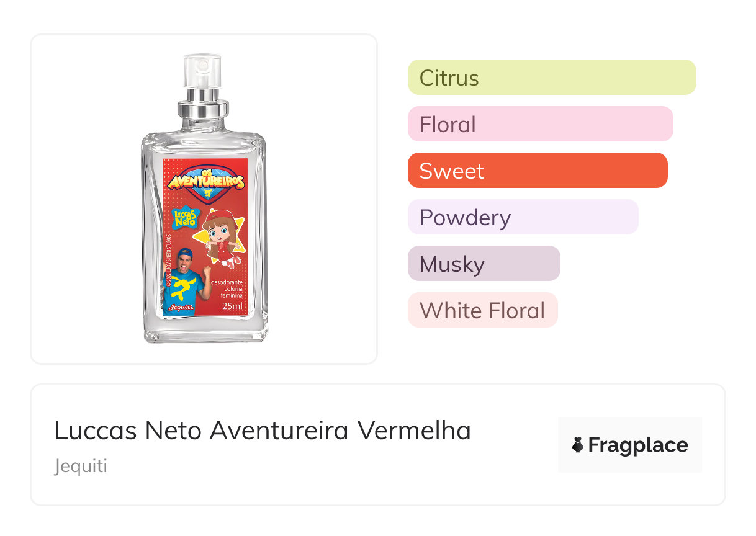Click the Jequiti logo on bottle label
756x536 pixels.
click(x=181, y=307)
